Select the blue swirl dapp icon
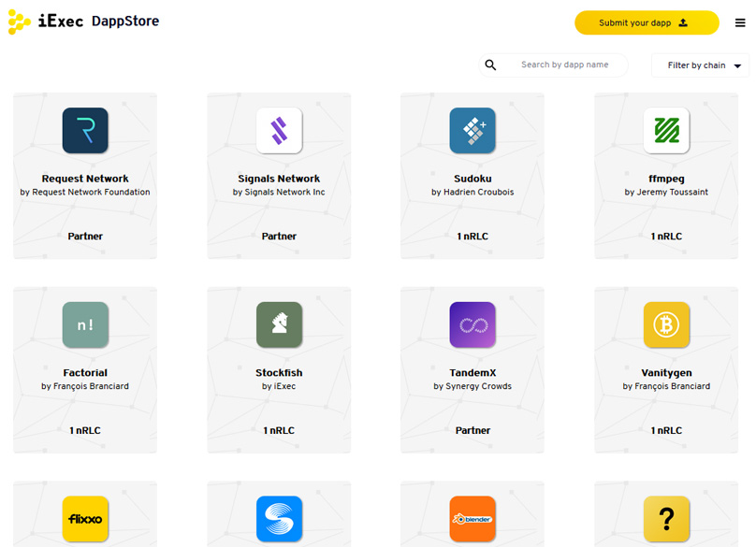Viewport: 756px width, 547px height. coord(279,519)
